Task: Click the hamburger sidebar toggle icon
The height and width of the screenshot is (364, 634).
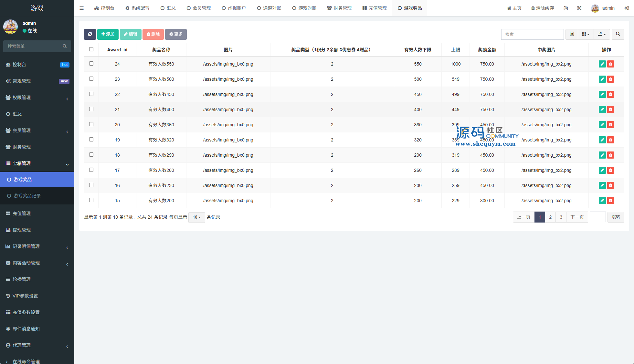Action: click(81, 8)
